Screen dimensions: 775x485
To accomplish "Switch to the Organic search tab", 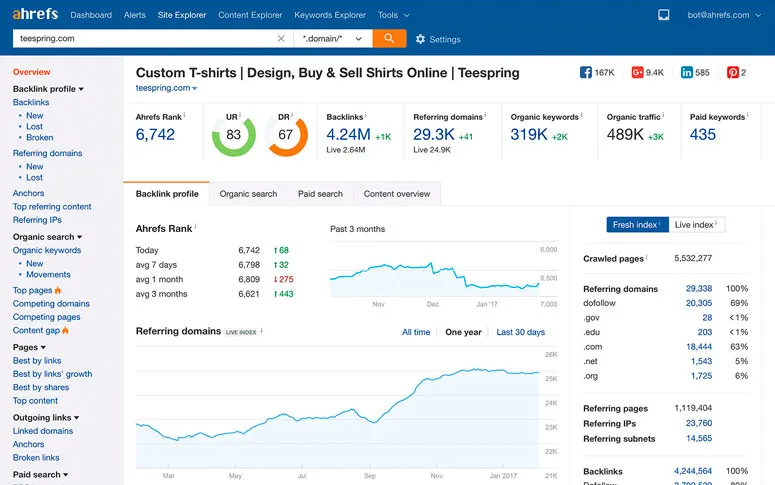I will (x=248, y=194).
